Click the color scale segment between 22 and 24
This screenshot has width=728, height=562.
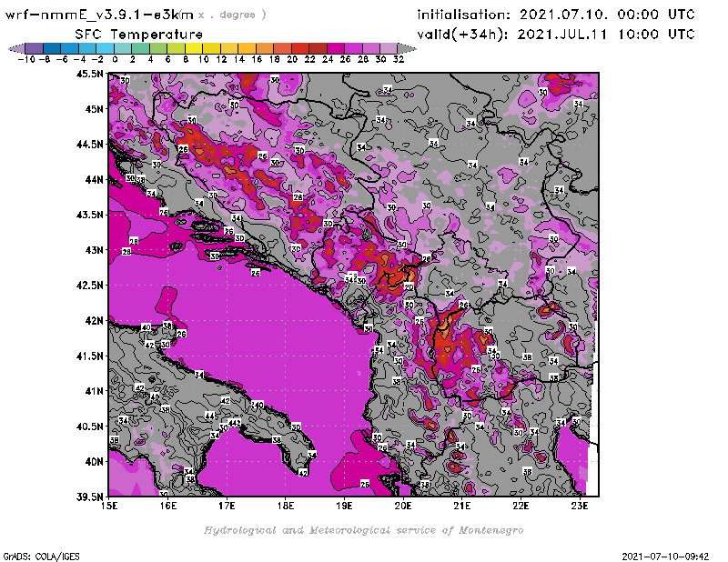click(x=318, y=48)
